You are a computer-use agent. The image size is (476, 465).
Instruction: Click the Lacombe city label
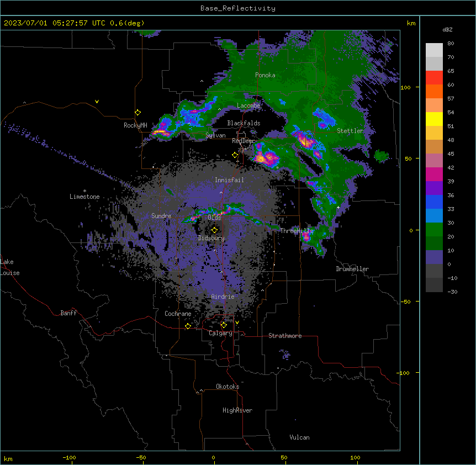point(248,105)
